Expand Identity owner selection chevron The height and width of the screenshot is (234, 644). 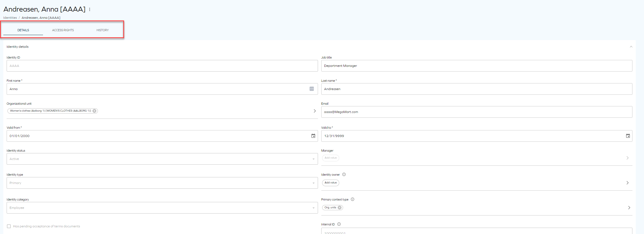[627, 183]
